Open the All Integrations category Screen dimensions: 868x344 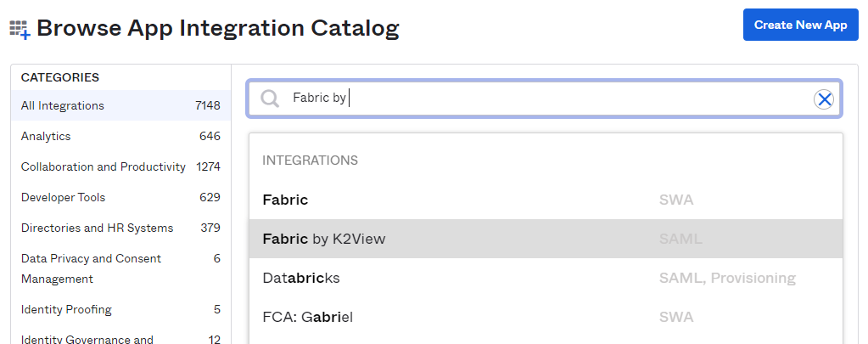point(63,106)
